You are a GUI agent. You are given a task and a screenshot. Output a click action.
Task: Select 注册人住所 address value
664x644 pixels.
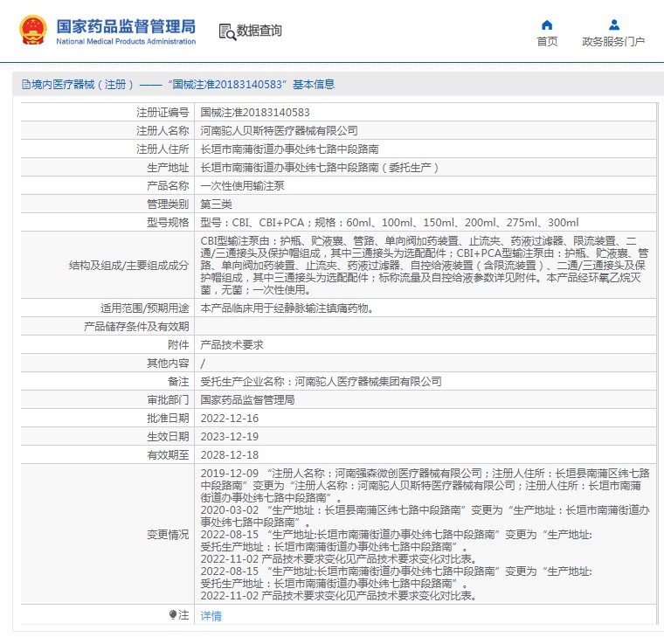tap(290, 149)
